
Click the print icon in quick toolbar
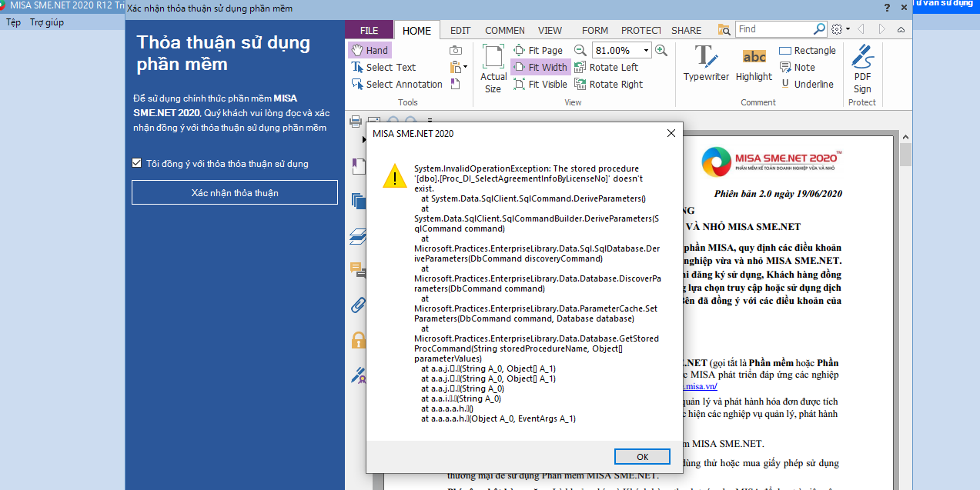tap(356, 121)
